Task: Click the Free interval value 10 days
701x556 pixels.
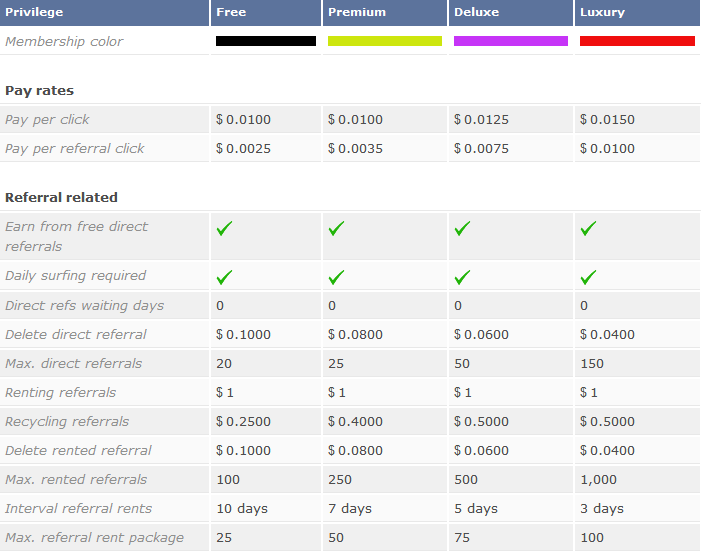Action: (x=242, y=509)
